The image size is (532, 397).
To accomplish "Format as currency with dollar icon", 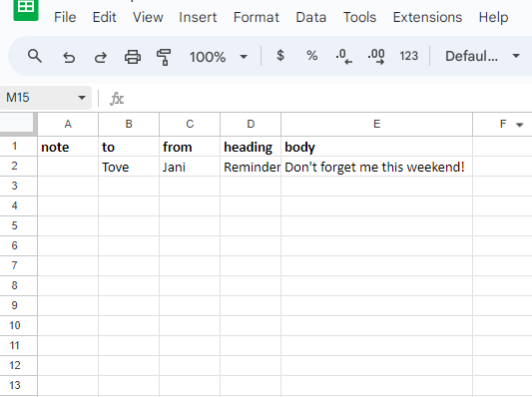I will click(x=280, y=55).
